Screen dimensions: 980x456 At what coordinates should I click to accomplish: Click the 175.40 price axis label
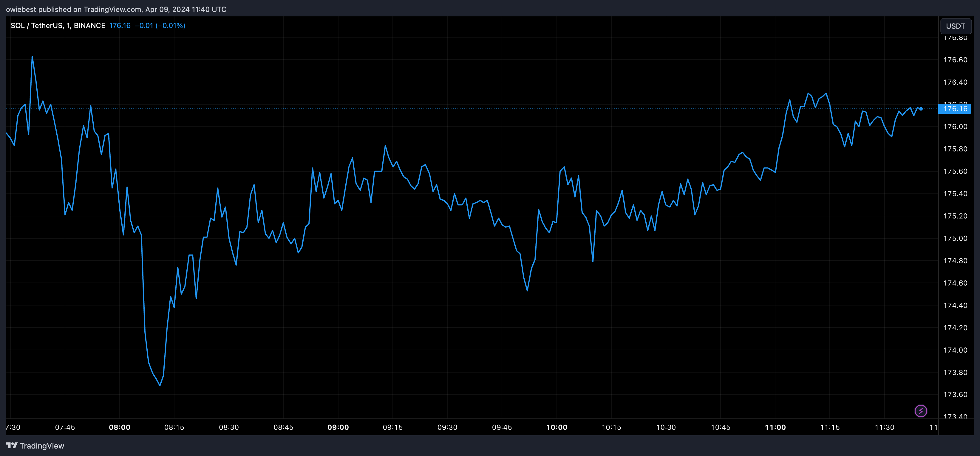pos(955,194)
